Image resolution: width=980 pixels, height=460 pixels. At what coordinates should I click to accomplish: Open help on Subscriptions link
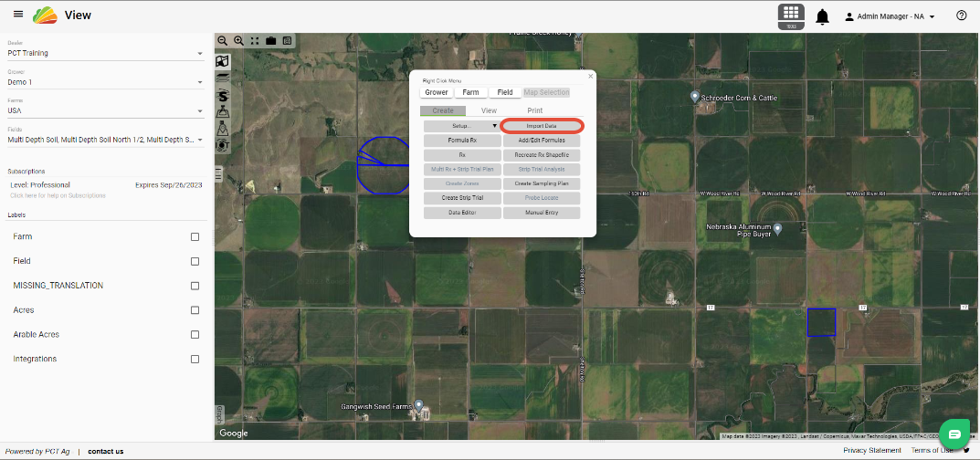click(x=58, y=196)
